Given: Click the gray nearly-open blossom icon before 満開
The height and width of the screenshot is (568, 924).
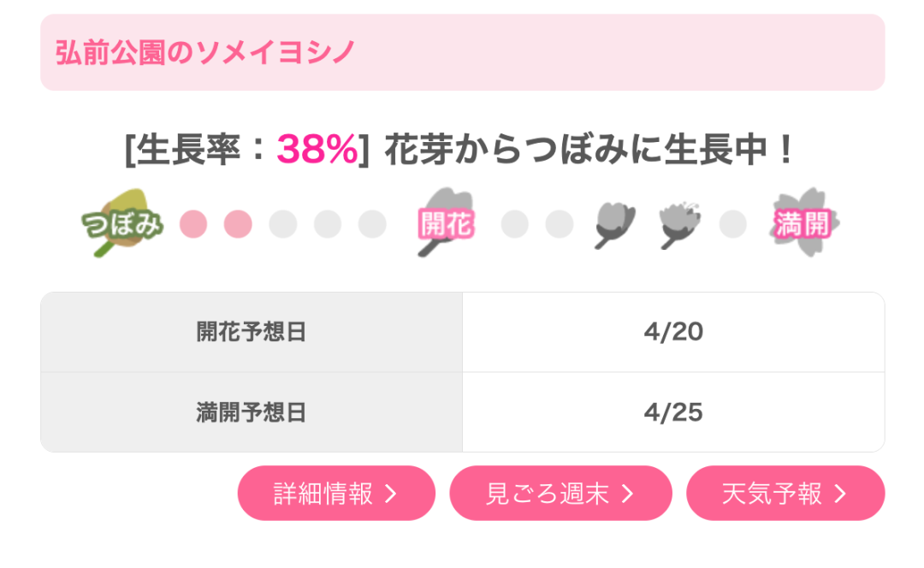Looking at the screenshot, I should coord(680,224).
